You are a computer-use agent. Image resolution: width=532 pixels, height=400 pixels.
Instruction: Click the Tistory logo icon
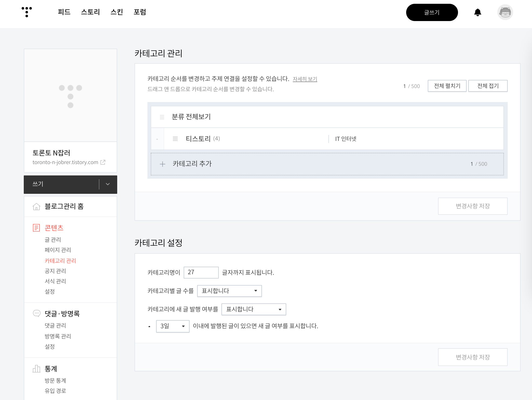point(27,12)
